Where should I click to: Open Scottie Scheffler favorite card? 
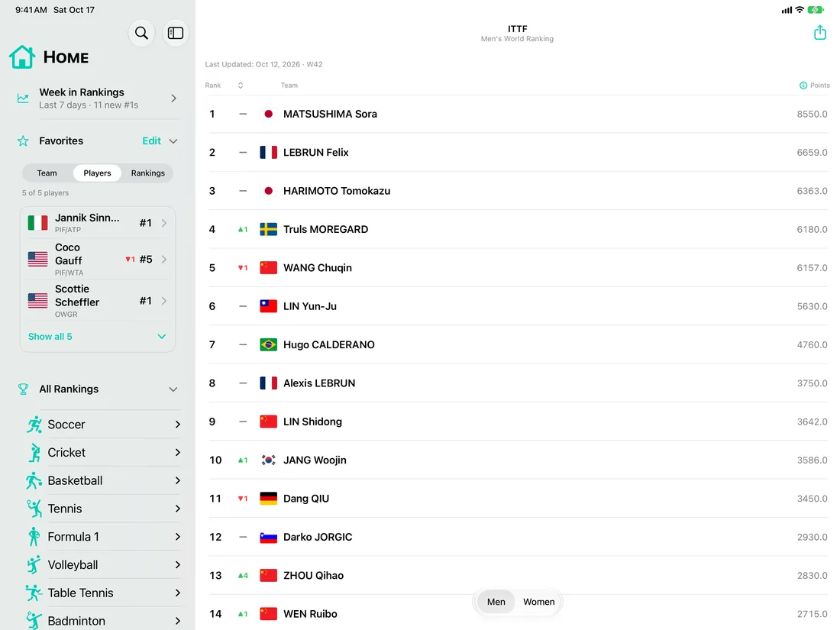point(98,301)
